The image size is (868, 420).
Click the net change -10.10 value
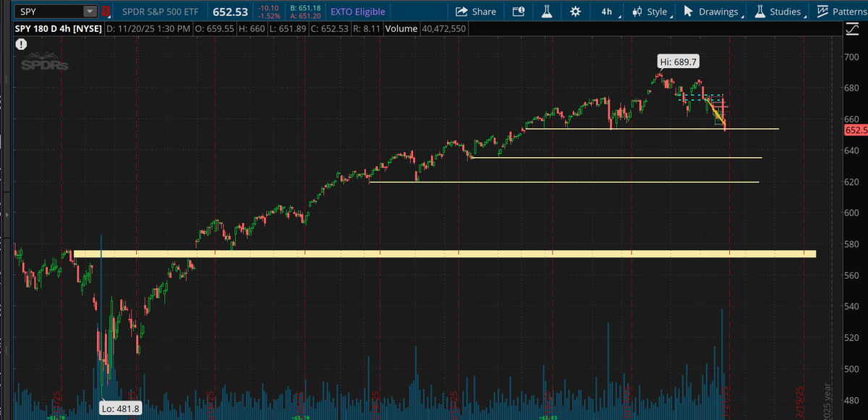[x=268, y=8]
